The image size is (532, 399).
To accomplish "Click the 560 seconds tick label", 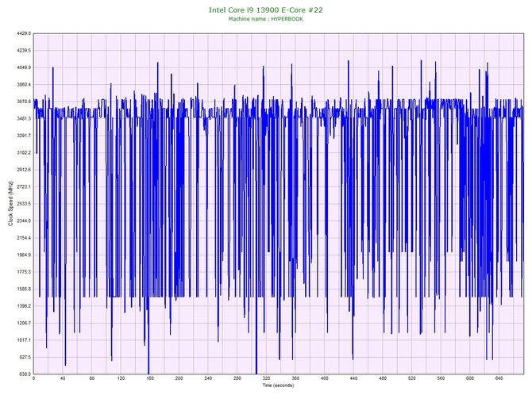I will 441,378.
